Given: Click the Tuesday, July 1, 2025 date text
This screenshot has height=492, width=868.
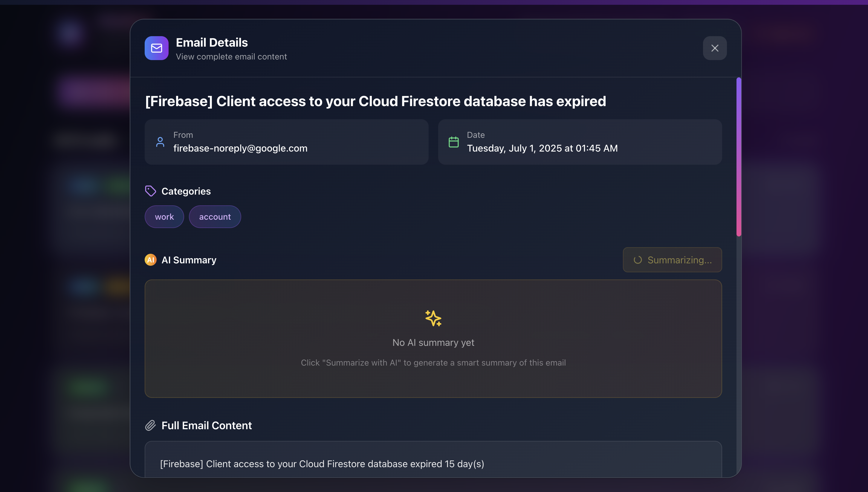Looking at the screenshot, I should [x=542, y=148].
